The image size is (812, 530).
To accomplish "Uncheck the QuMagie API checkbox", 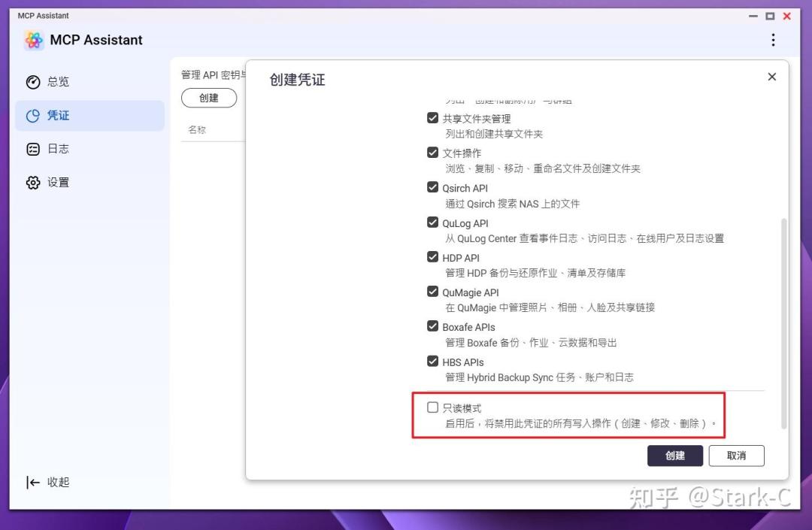I will pos(432,292).
